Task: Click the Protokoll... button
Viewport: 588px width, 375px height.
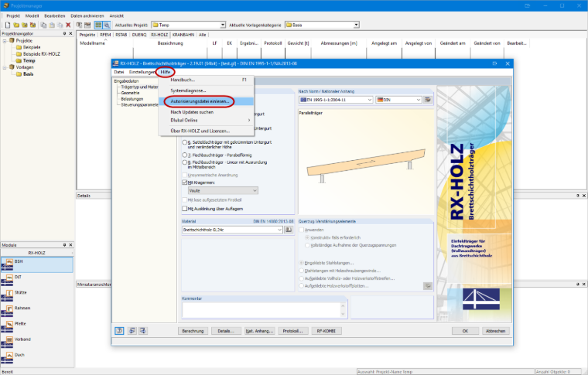Action: tap(293, 331)
